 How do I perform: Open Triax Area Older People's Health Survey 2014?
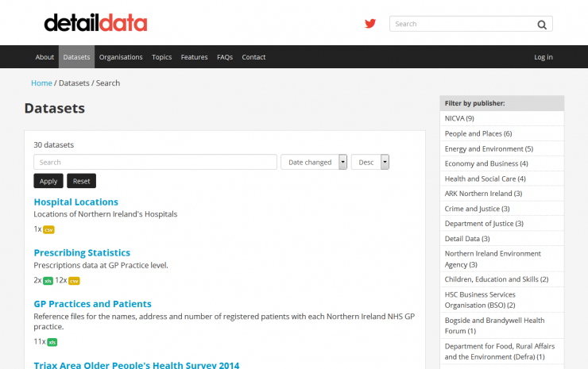tap(137, 364)
